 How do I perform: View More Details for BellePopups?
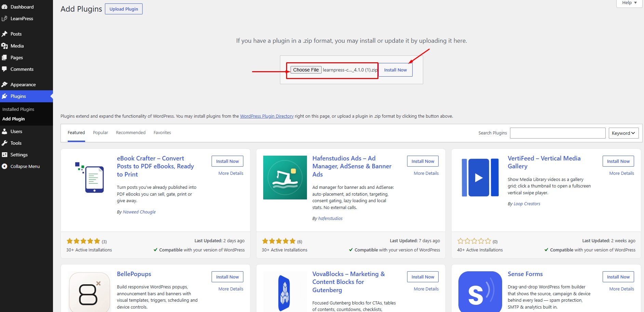(231, 289)
